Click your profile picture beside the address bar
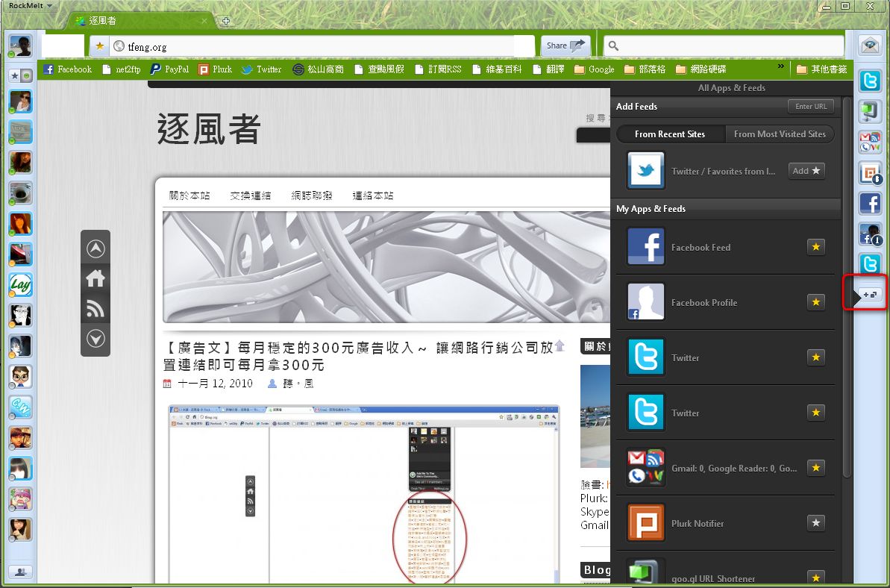Screen dimensions: 890x588 pyautogui.click(x=20, y=46)
